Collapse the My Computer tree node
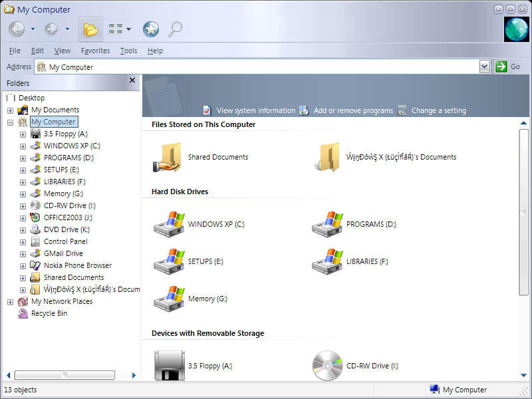Screen dimensions: 532x399 coord(10,122)
